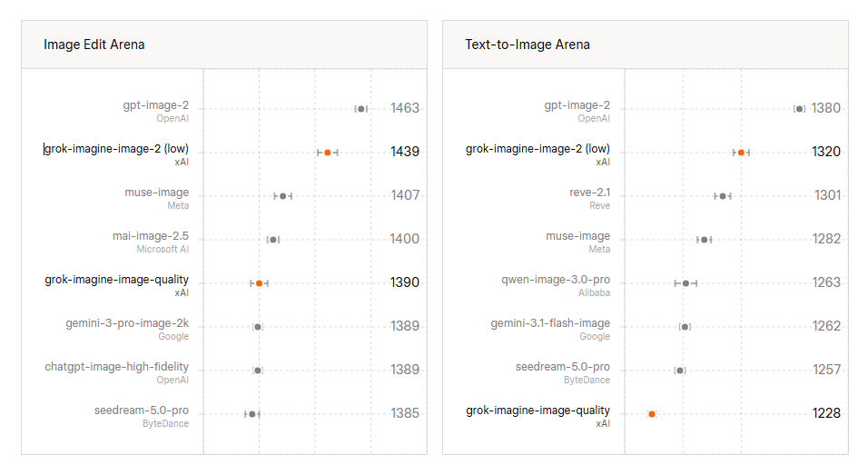Click the gpt-image-2 score dot in Image Edit Arena
Image resolution: width=868 pixels, height=465 pixels.
tap(361, 109)
